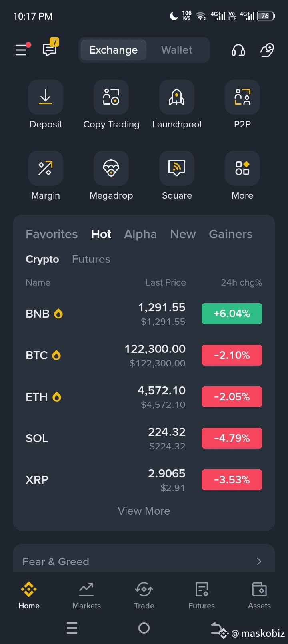The width and height of the screenshot is (288, 644).
Task: Open the Margin trading icon
Action: point(46,168)
